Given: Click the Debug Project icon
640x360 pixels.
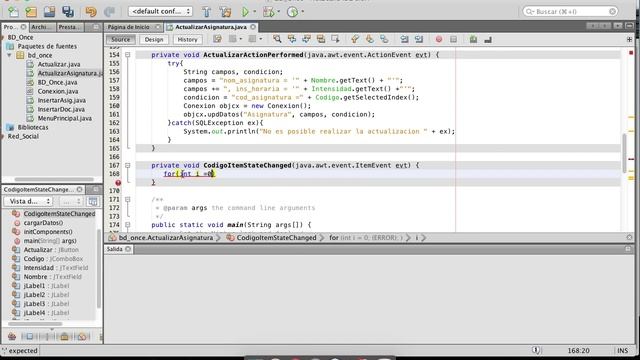Looking at the screenshot, I should pos(268,11).
